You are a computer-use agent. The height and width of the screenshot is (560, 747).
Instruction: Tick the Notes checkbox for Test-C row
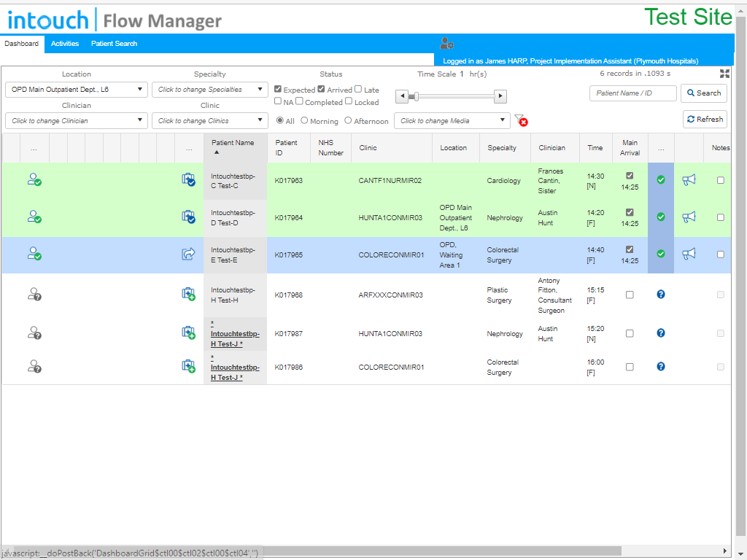(x=720, y=180)
